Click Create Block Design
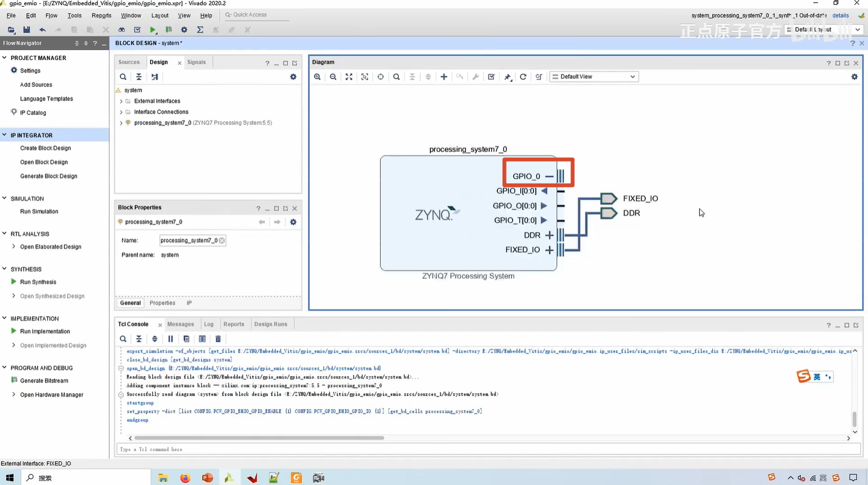The width and height of the screenshot is (868, 485). (x=46, y=148)
